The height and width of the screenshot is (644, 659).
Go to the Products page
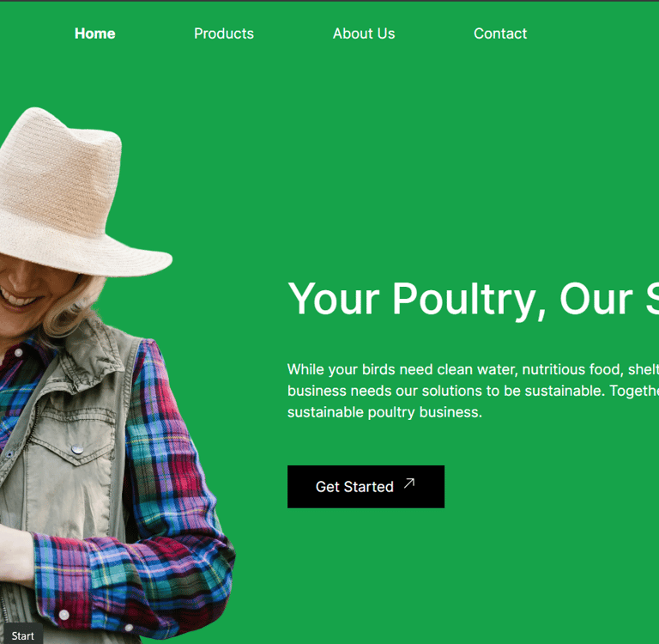click(224, 33)
